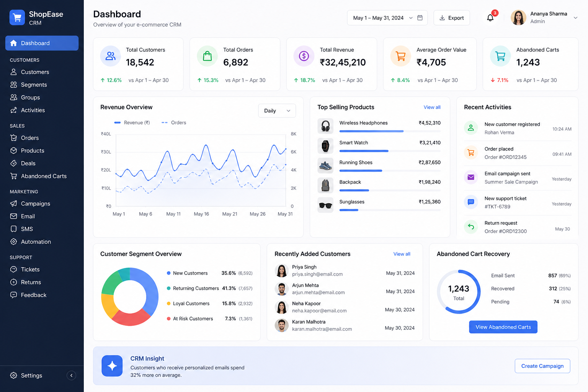The height and width of the screenshot is (392, 588).
Task: Go to the Dashboard menu item
Action: 42,43
